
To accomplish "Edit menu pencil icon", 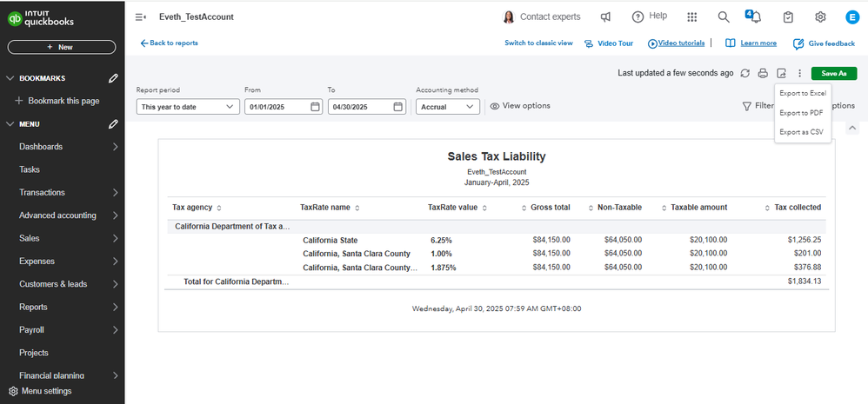I will (113, 124).
